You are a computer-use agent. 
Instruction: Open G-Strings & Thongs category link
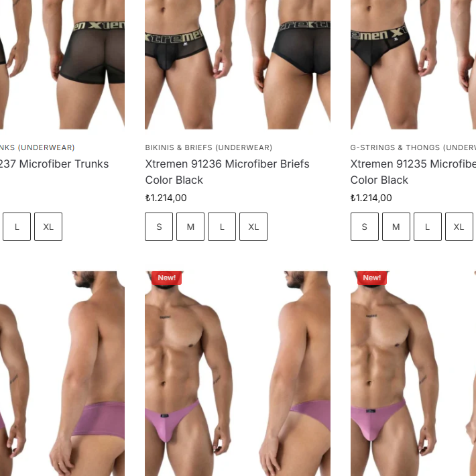413,147
